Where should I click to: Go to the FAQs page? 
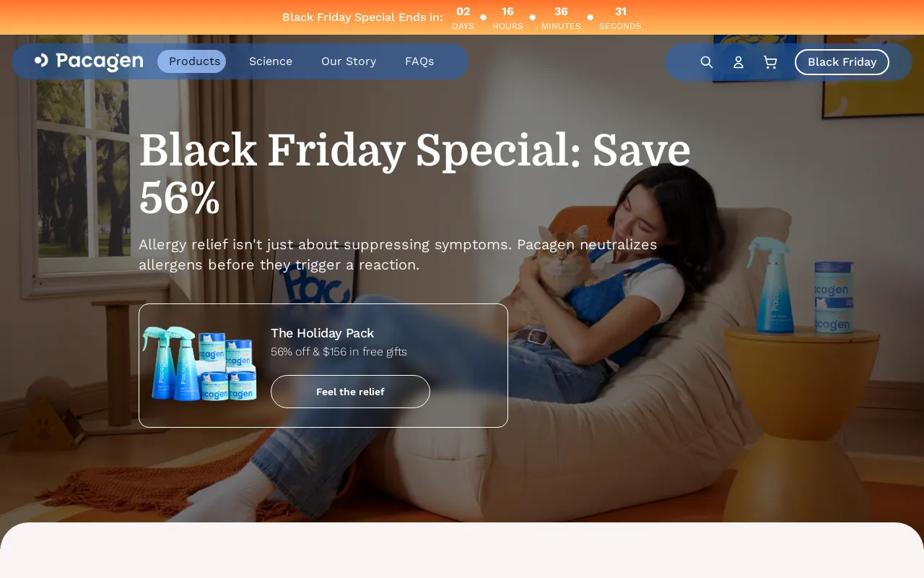click(419, 61)
